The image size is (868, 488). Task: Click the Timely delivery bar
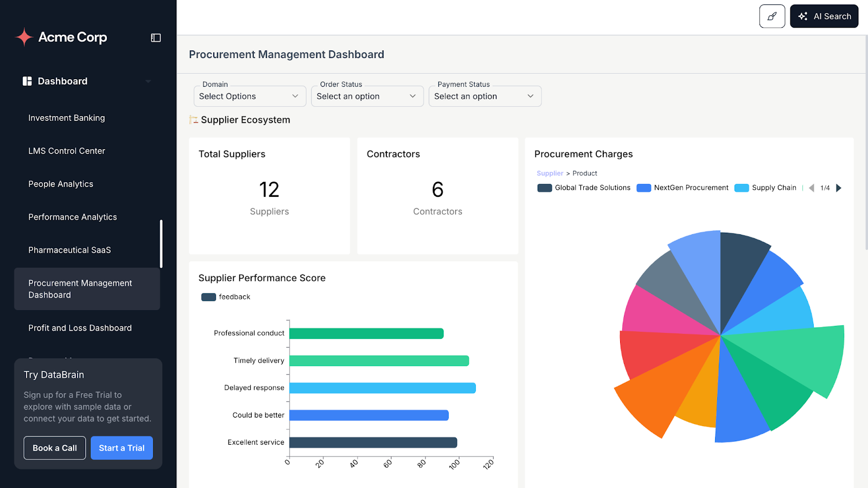[x=379, y=361]
